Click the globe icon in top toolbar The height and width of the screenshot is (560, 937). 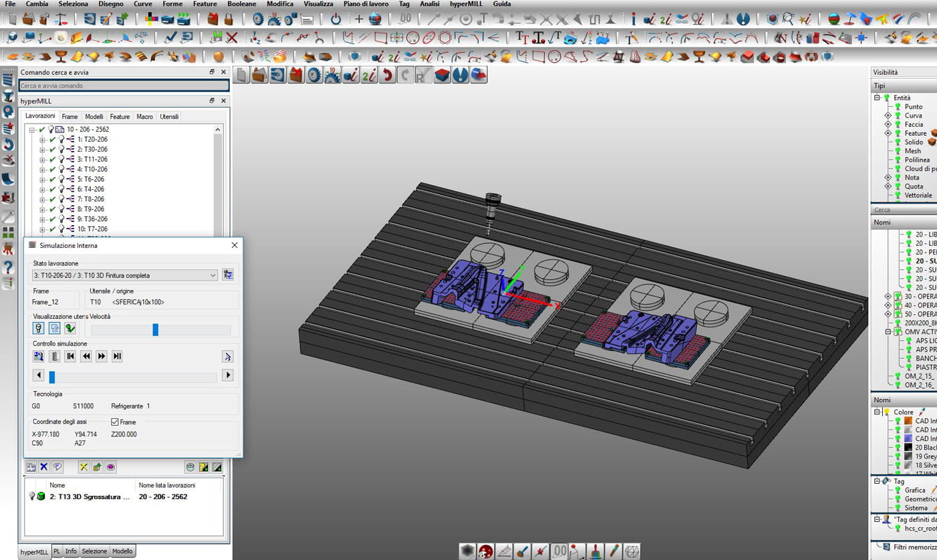376,19
